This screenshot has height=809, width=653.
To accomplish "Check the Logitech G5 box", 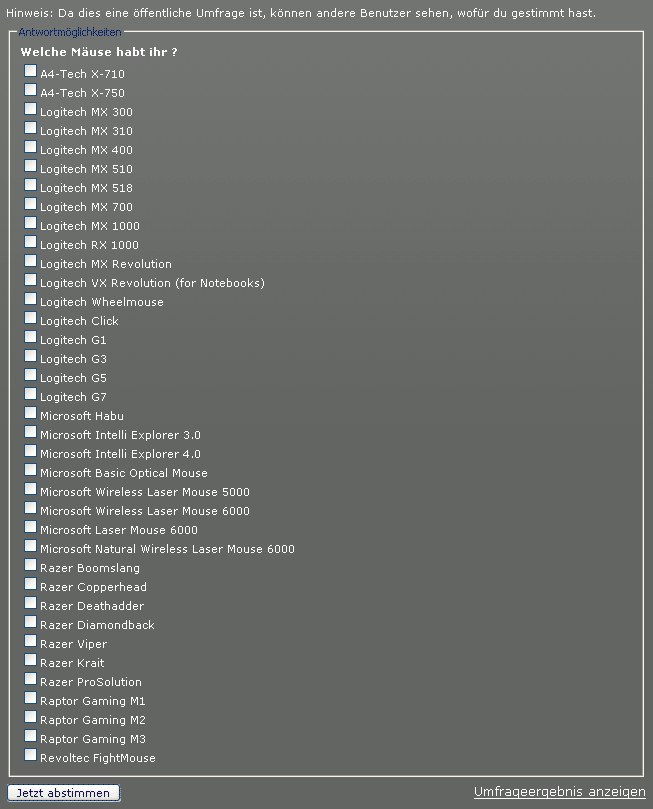I will click(x=30, y=375).
